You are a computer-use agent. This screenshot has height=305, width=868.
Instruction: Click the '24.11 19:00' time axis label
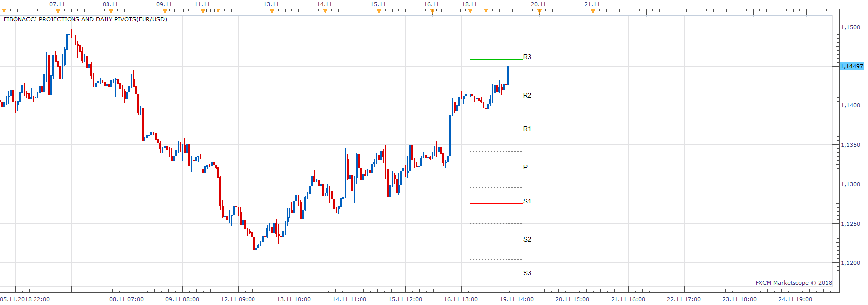pyautogui.click(x=796, y=299)
